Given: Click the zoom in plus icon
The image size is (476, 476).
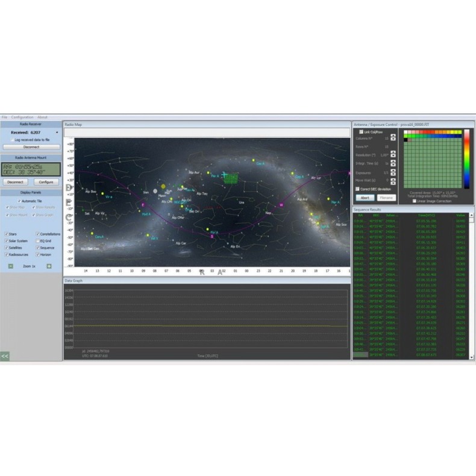Looking at the screenshot, I should pos(49,266).
